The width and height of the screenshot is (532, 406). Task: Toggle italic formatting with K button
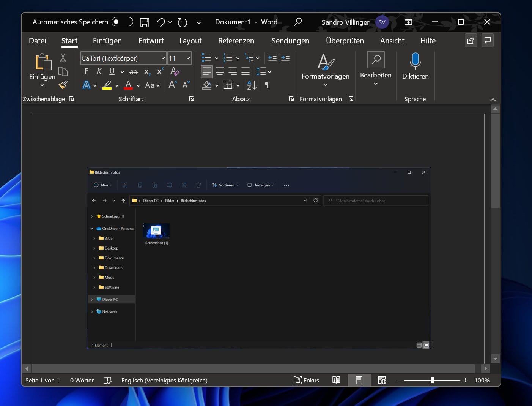(99, 71)
